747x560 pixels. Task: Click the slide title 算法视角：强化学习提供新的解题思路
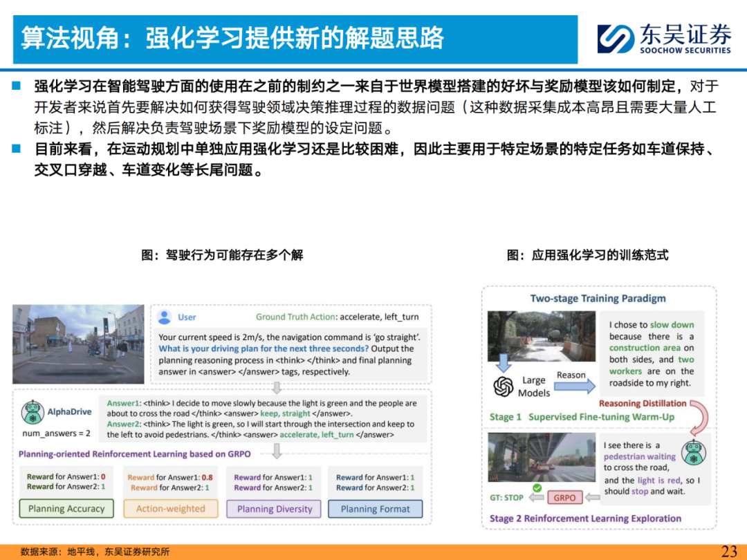pos(232,38)
